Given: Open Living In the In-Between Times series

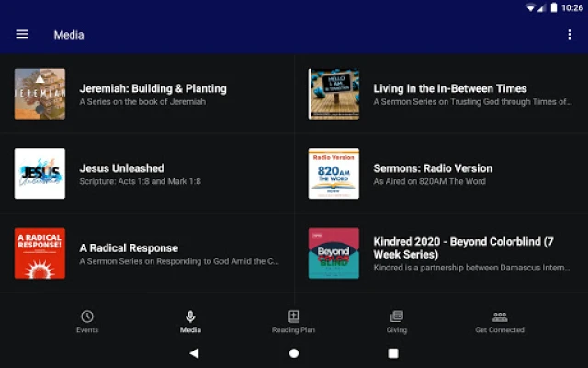Looking at the screenshot, I should tap(450, 89).
